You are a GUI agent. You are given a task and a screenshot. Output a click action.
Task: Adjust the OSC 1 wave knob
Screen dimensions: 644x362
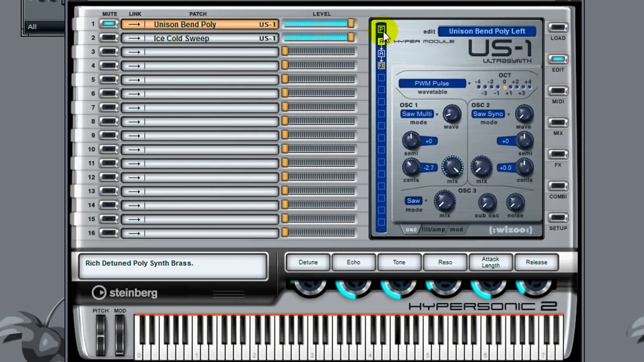tap(451, 114)
